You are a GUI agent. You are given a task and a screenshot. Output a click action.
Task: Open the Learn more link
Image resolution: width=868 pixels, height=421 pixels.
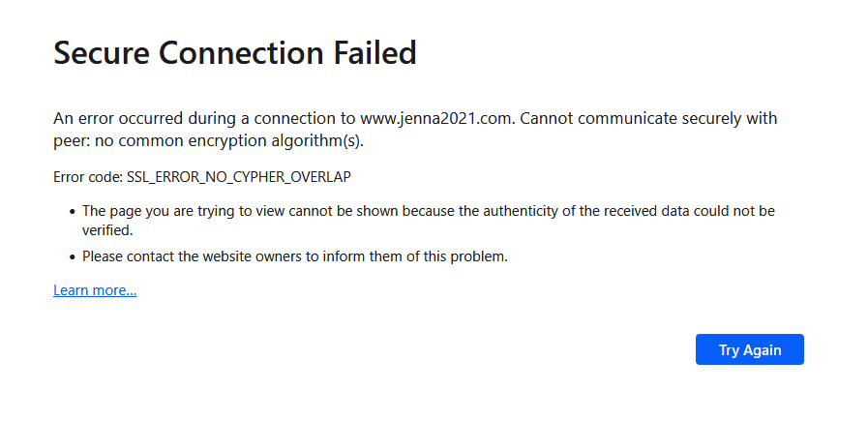coord(95,290)
